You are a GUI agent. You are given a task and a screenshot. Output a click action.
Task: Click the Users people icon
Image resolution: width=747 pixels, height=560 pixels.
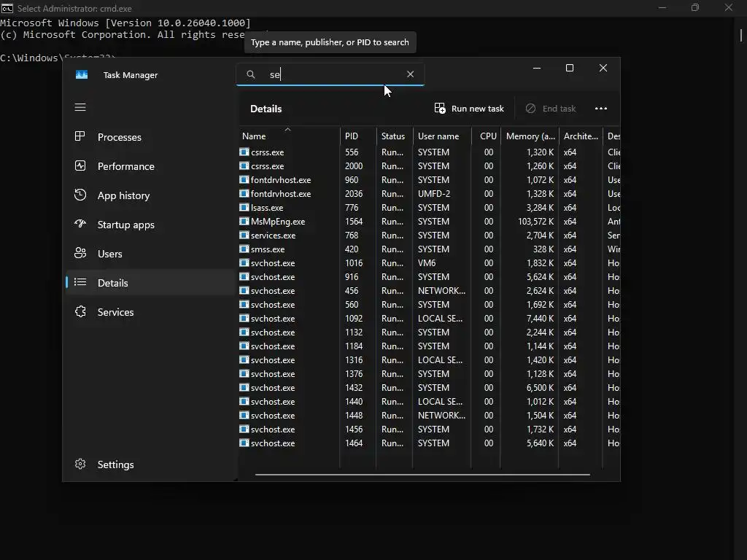point(80,253)
